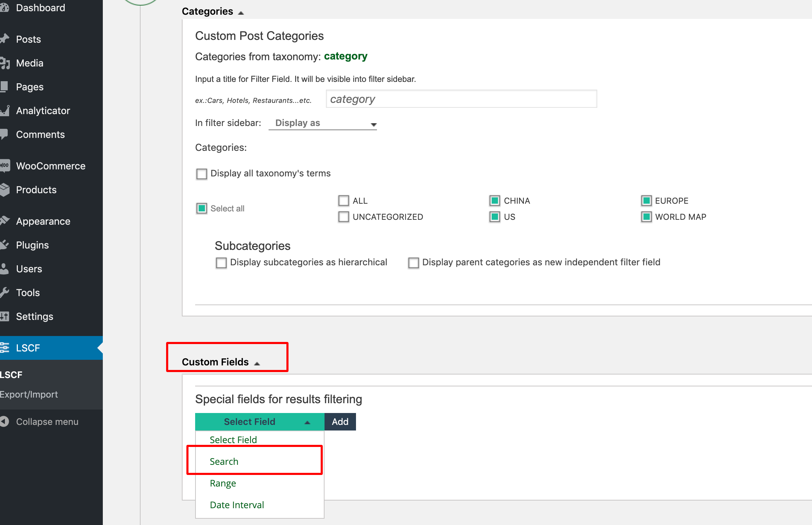The image size is (812, 525).
Task: Open the WooCommerce menu
Action: click(51, 166)
